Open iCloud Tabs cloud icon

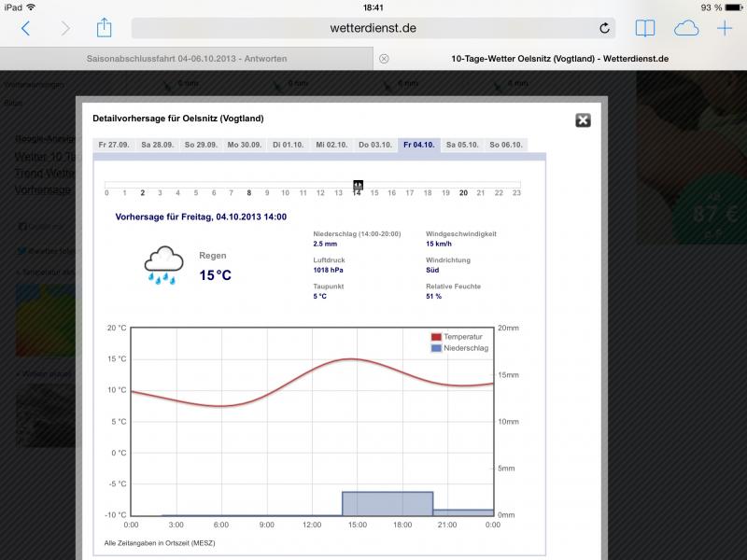click(x=686, y=28)
